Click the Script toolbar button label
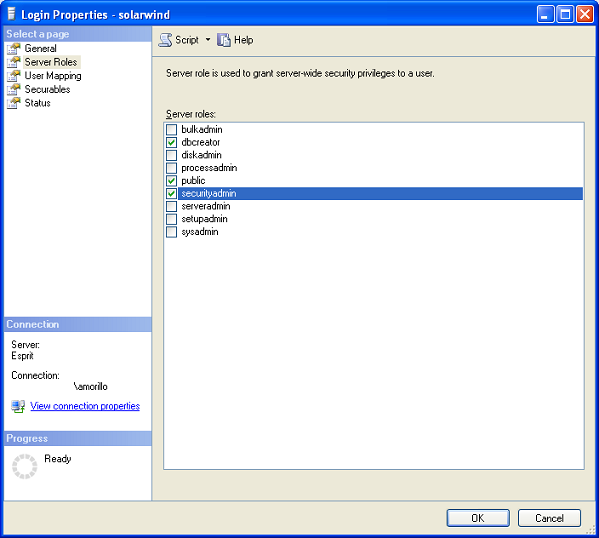 pyautogui.click(x=187, y=40)
